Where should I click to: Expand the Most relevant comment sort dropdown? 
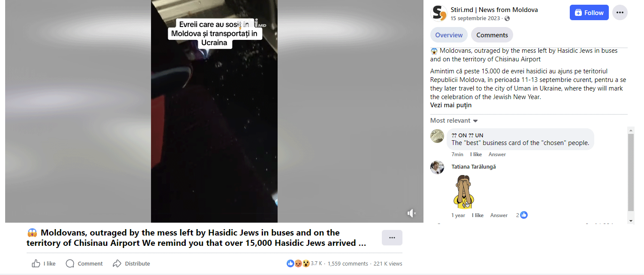454,121
